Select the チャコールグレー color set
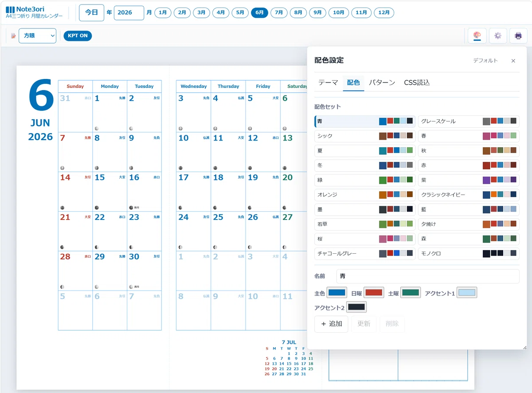This screenshot has width=532, height=393. pos(365,254)
